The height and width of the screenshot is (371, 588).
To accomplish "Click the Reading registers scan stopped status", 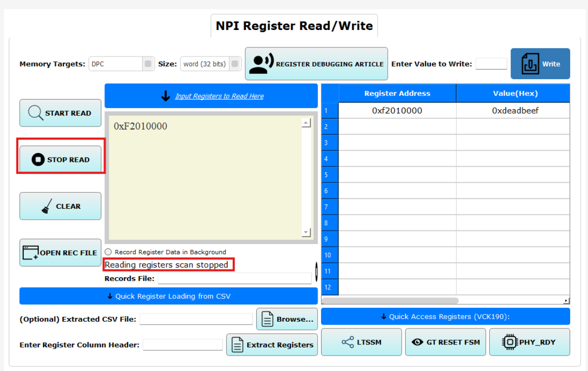I will [x=166, y=265].
